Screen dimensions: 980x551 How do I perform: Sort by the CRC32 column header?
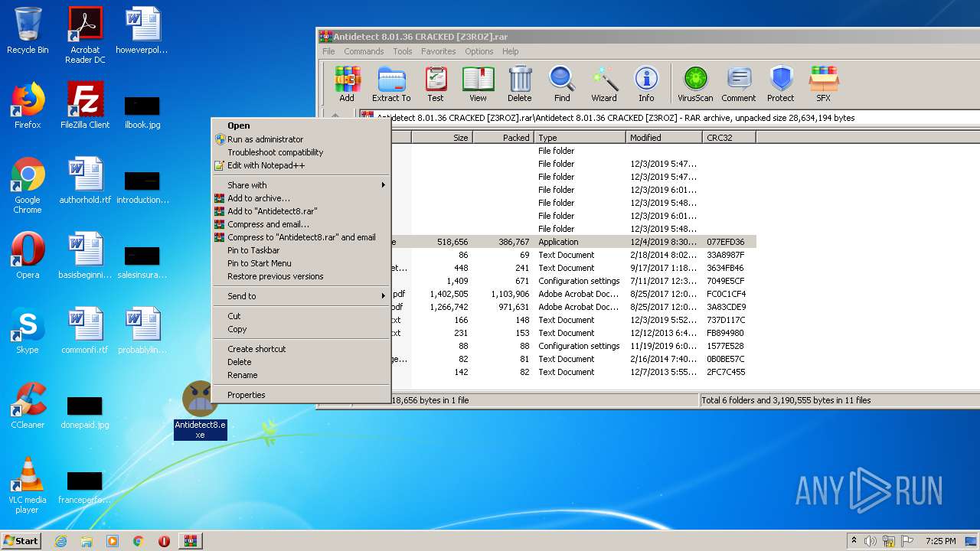pos(729,138)
